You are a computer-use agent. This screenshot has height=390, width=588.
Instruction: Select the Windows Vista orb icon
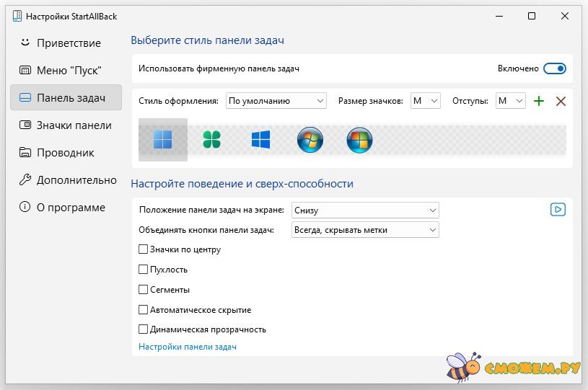tap(359, 140)
